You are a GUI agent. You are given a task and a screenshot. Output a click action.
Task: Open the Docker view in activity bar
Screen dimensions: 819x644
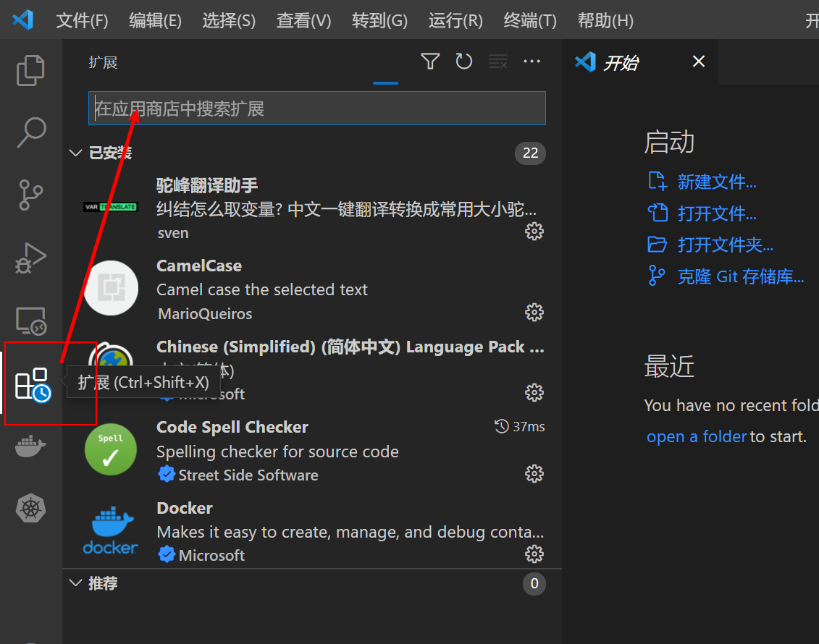[31, 446]
